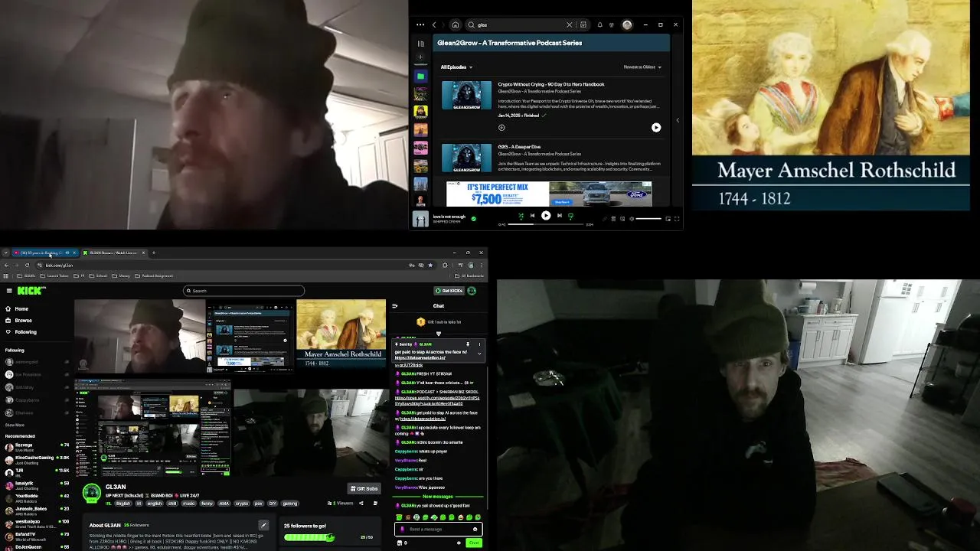
Task: Open Spotify profile avatar
Action: pyautogui.click(x=627, y=24)
